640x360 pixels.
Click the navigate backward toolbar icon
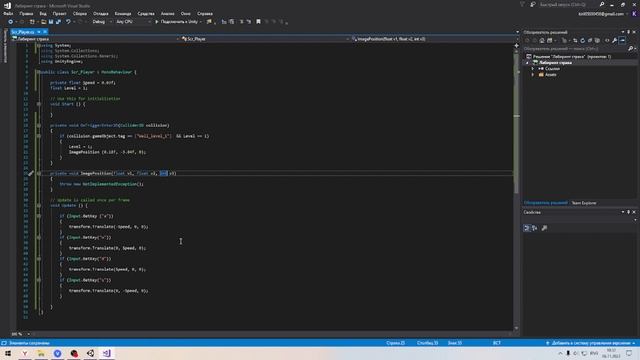pos(11,22)
